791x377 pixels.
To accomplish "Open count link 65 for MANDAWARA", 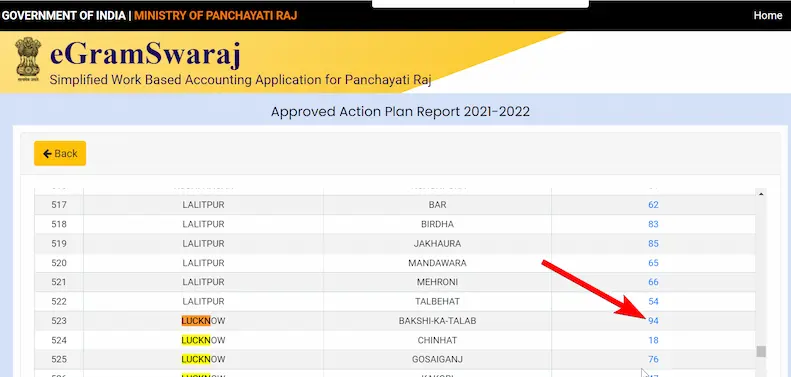I will coord(653,263).
